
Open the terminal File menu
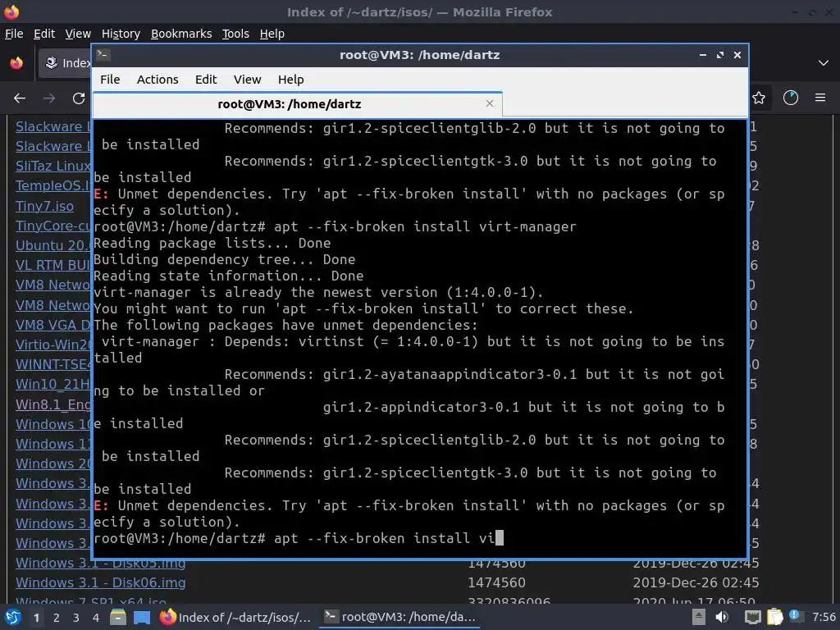[110, 80]
